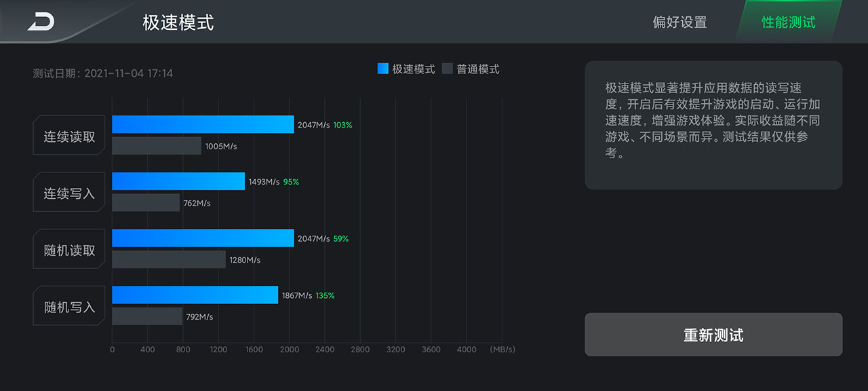
Task: Click the blue 1493M/s 连续写入 bar
Action: click(178, 181)
